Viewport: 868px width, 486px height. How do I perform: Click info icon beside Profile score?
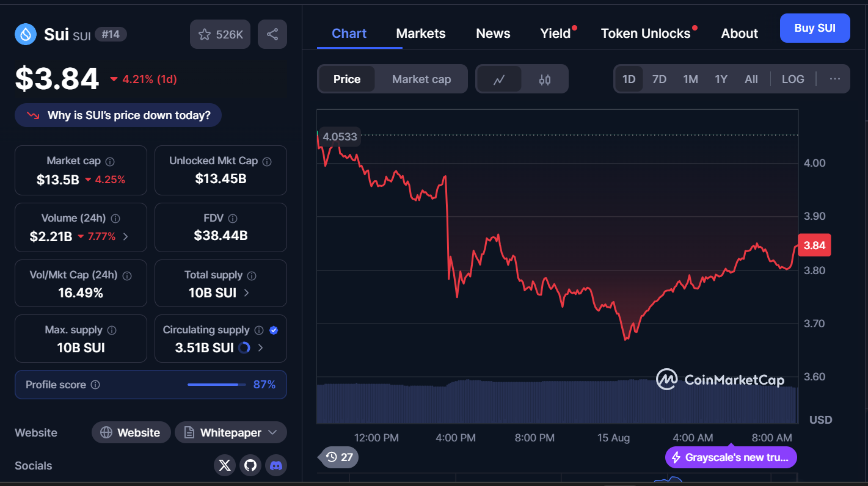pyautogui.click(x=95, y=385)
